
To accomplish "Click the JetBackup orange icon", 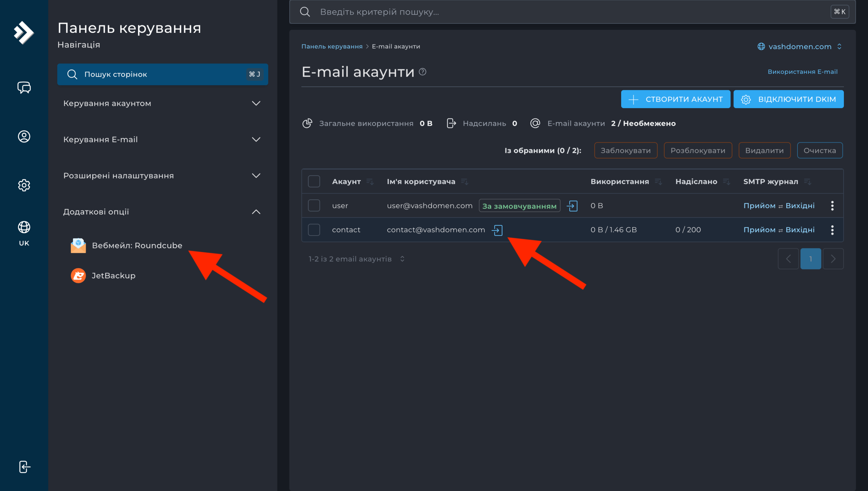I will (78, 275).
